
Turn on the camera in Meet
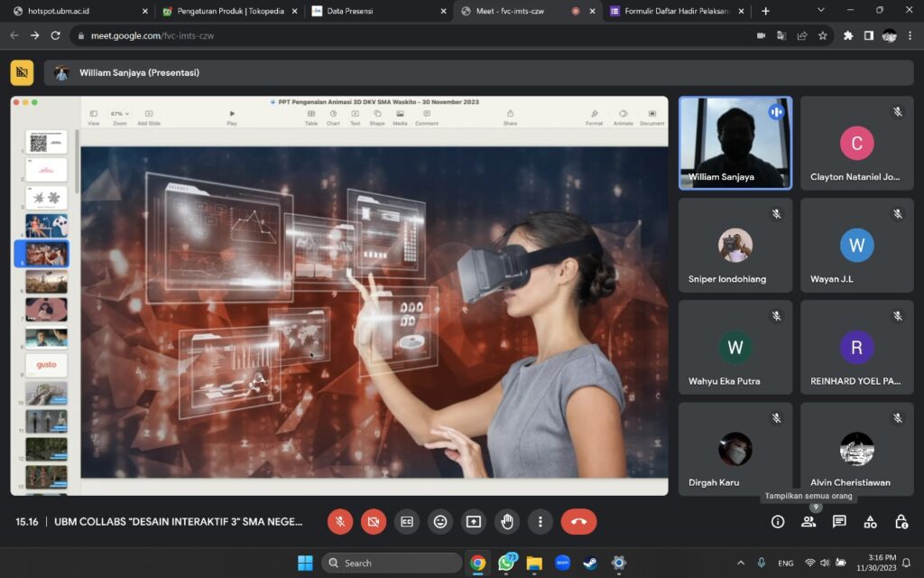click(373, 521)
